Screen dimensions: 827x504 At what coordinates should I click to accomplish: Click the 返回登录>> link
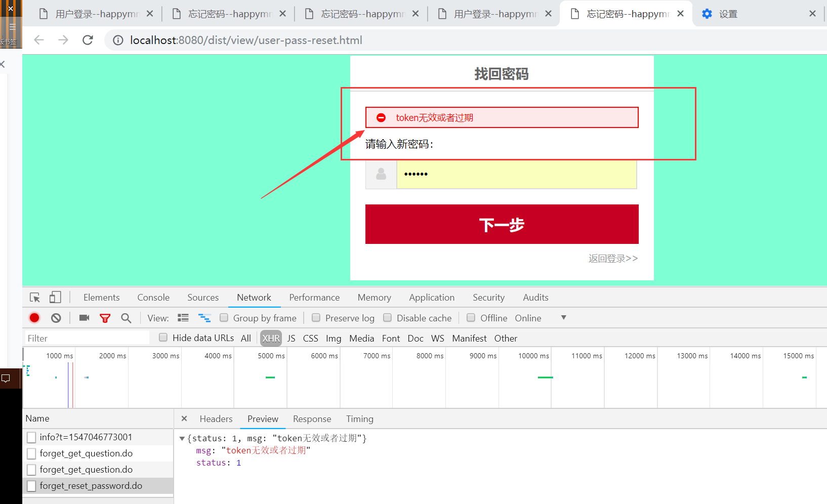coord(613,259)
